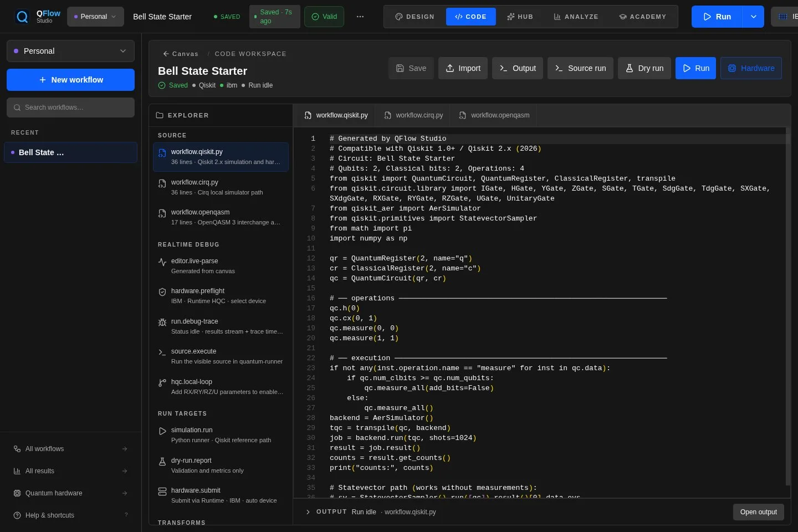Click code line 28 'backend = AerSimulator()'

(381, 418)
